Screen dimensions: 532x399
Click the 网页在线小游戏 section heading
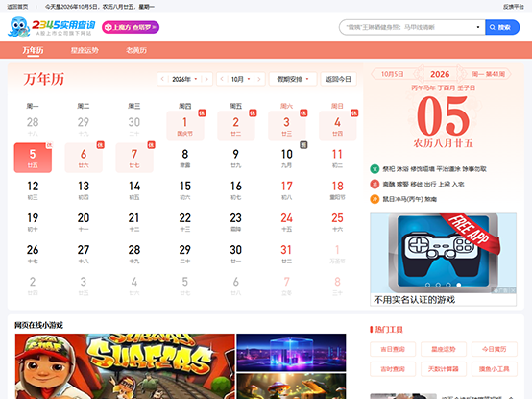(38, 325)
